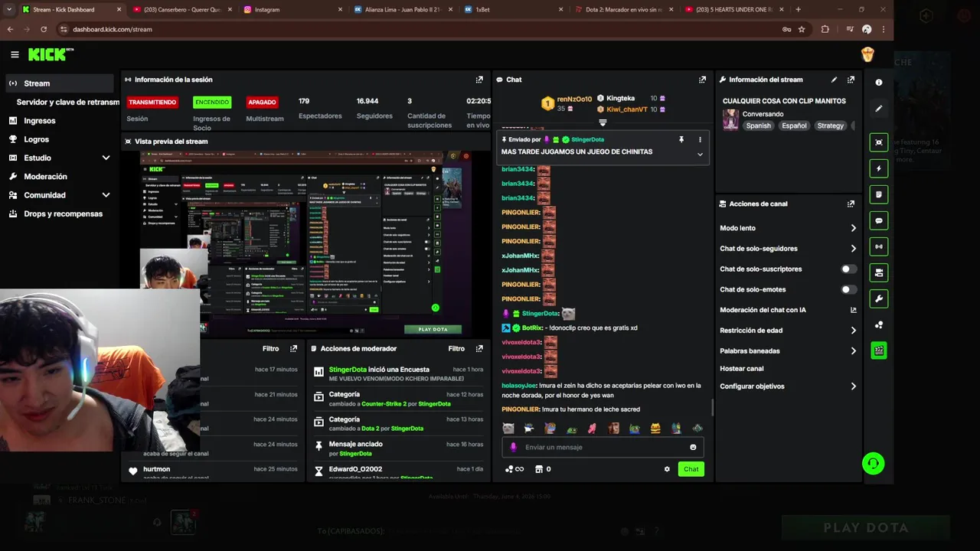This screenshot has width=980, height=551.
Task: Reload the page with browser refresh button
Action: pyautogui.click(x=44, y=29)
